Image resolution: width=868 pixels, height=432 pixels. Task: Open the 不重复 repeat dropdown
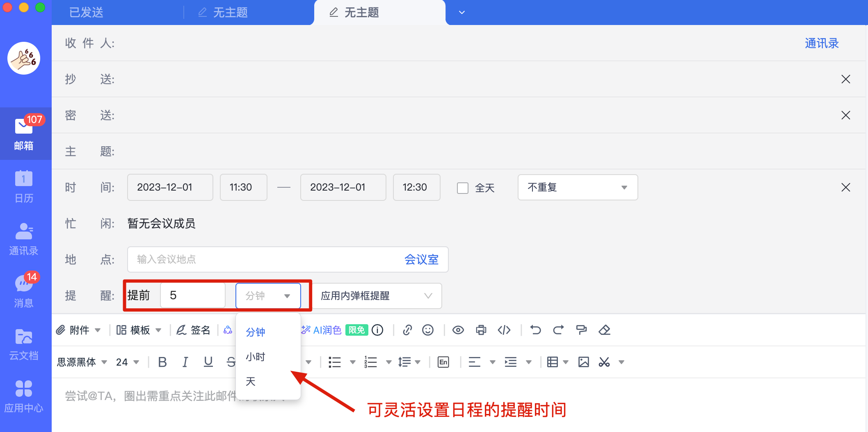[578, 187]
